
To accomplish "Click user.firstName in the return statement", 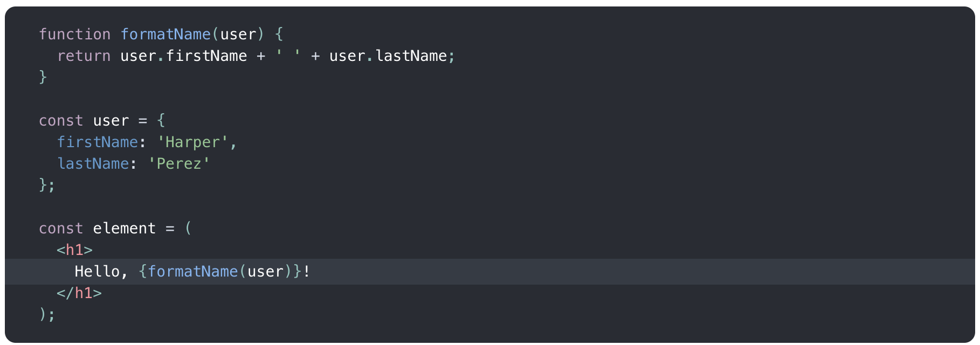I will 183,56.
